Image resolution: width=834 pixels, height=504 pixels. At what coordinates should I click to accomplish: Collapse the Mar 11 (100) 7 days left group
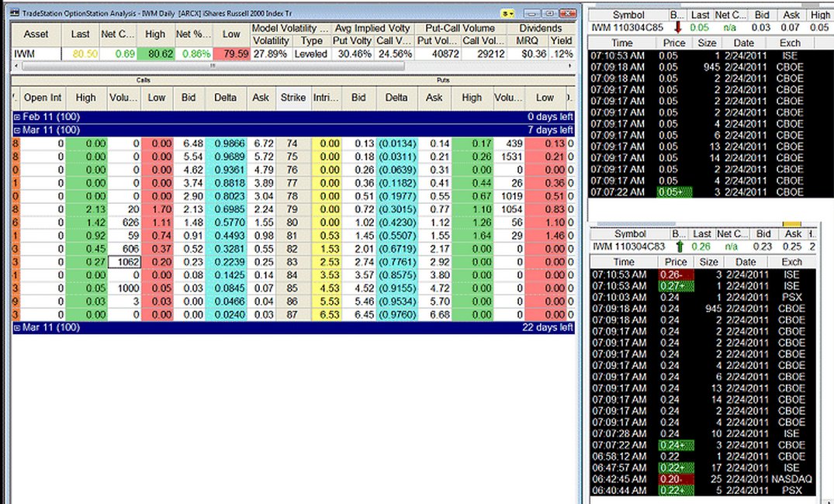point(17,129)
